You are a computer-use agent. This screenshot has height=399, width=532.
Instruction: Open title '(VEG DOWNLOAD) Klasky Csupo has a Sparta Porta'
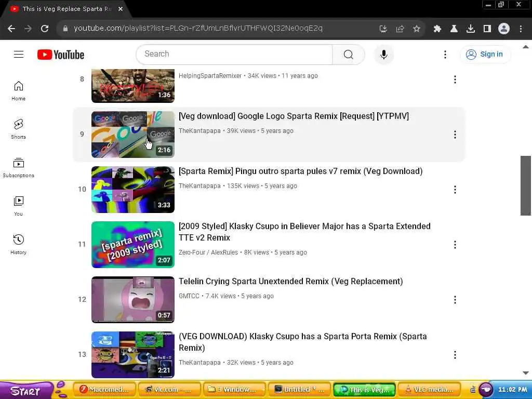[303, 342]
